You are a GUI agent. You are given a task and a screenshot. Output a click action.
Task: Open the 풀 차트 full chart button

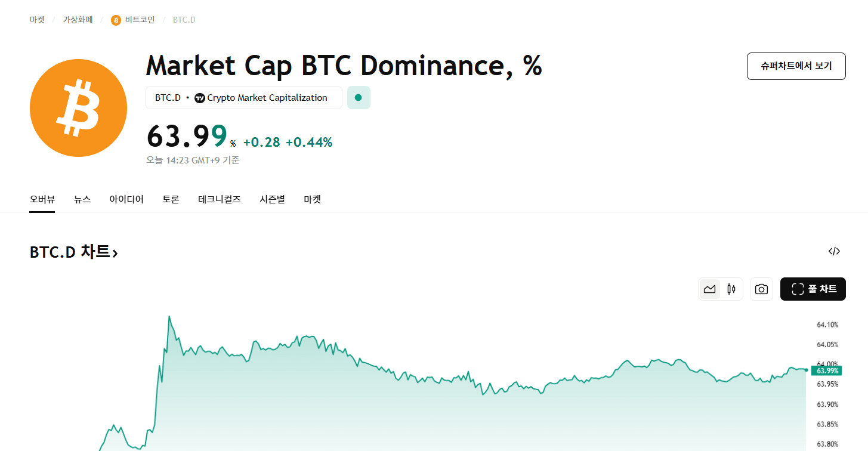[813, 289]
